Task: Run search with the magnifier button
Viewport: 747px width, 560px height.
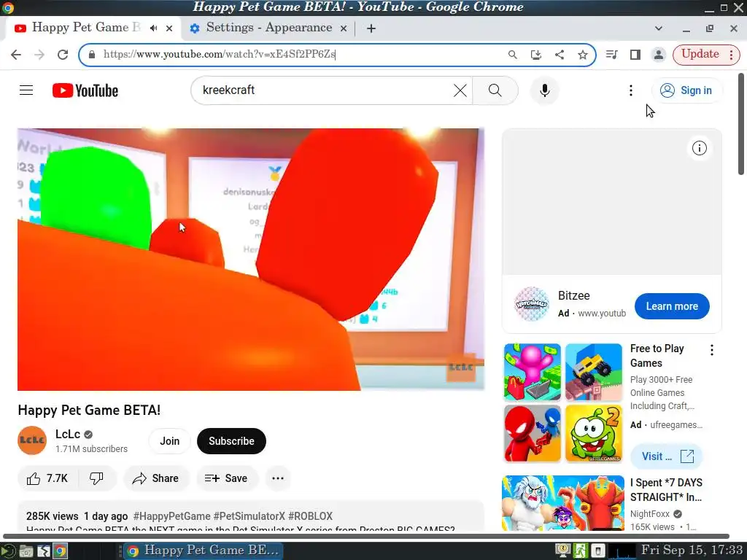Action: pyautogui.click(x=495, y=90)
